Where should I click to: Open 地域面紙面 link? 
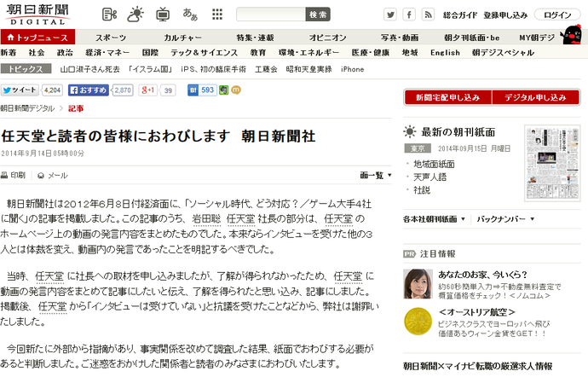(434, 164)
